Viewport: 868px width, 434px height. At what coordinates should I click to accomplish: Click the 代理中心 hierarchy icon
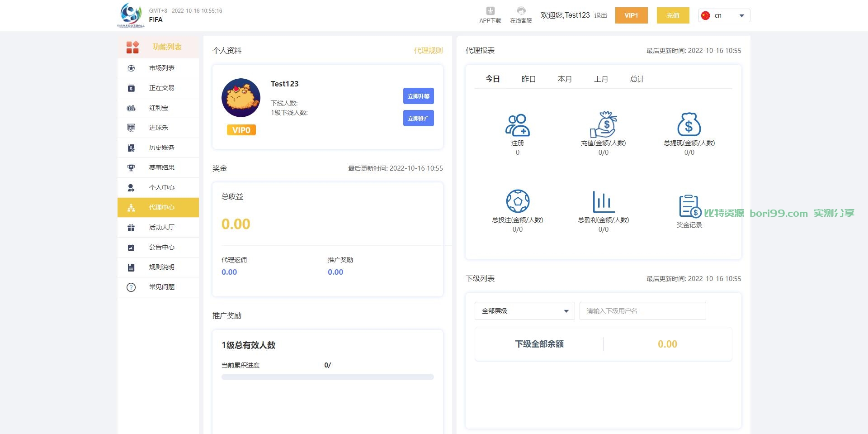tap(131, 208)
